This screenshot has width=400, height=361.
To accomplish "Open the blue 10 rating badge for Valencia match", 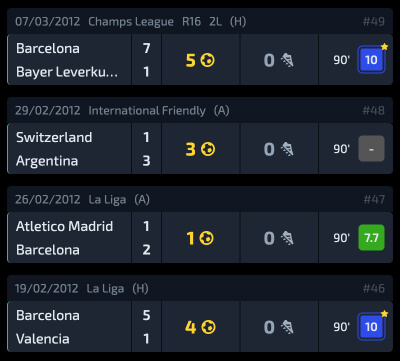I will tap(371, 327).
